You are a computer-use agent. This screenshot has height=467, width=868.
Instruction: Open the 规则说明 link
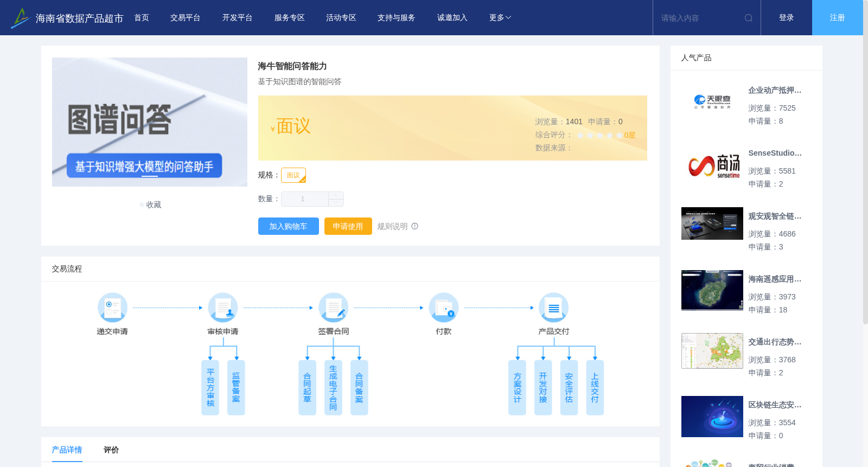(392, 226)
